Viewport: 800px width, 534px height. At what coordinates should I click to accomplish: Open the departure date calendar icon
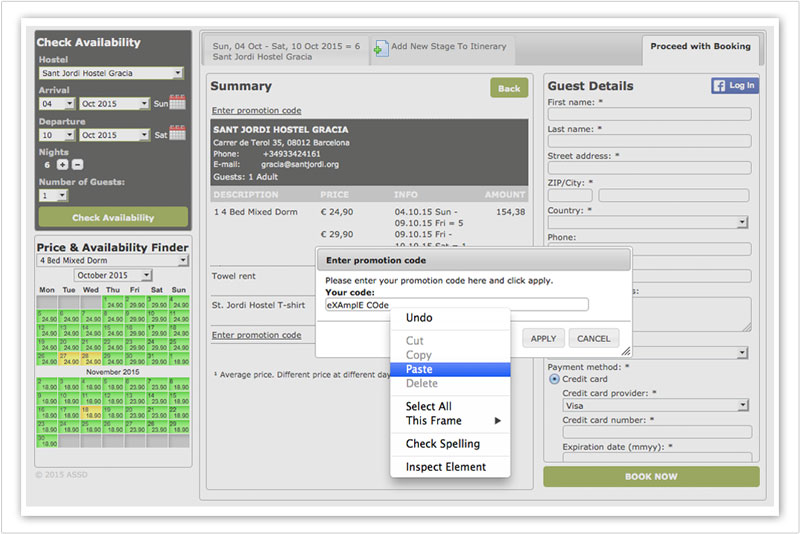(x=177, y=133)
